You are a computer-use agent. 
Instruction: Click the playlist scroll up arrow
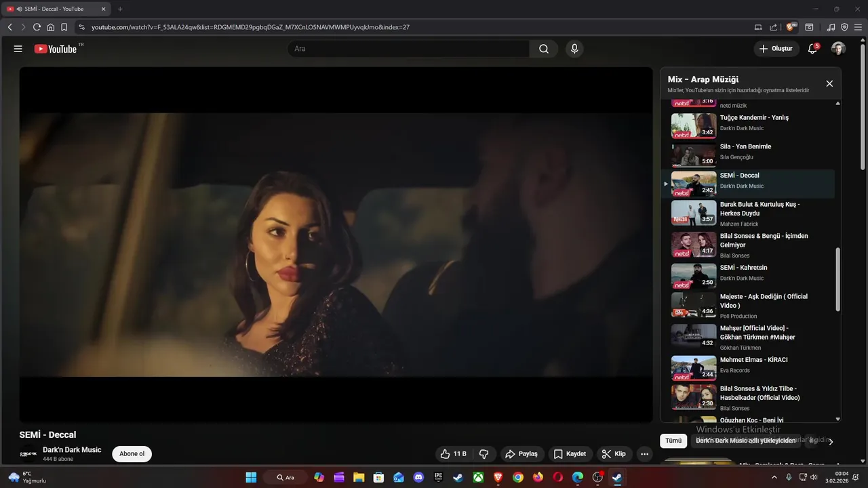(x=837, y=103)
